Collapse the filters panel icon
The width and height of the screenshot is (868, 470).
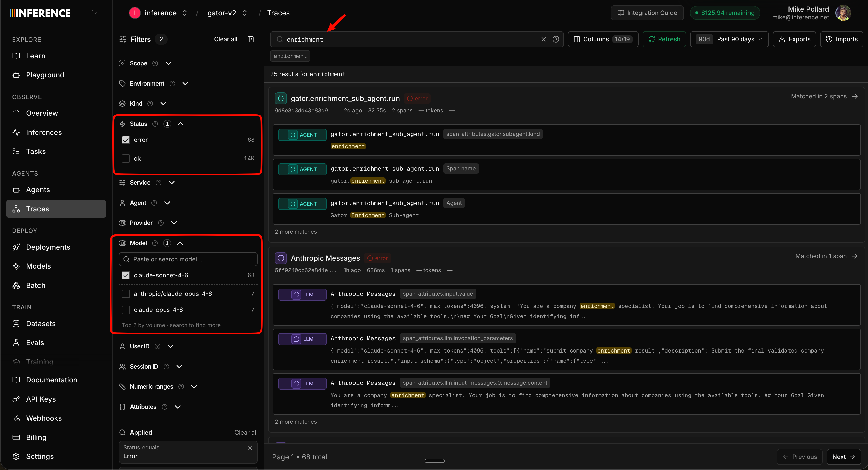pos(251,39)
